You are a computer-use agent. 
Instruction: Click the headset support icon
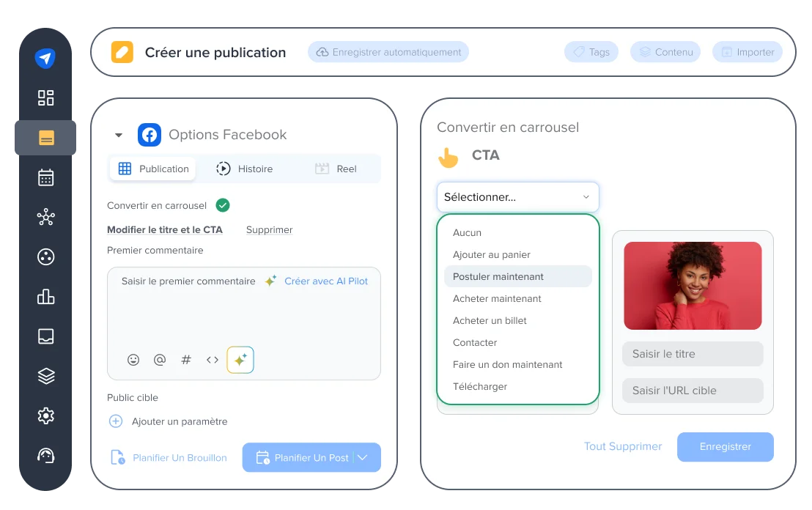pos(46,455)
